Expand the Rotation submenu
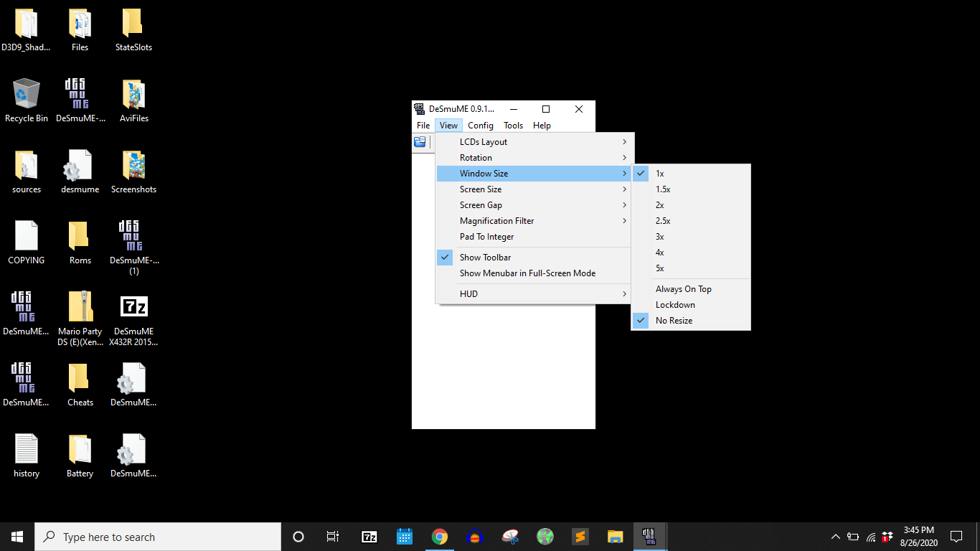Viewport: 980px width, 551px height. 533,158
